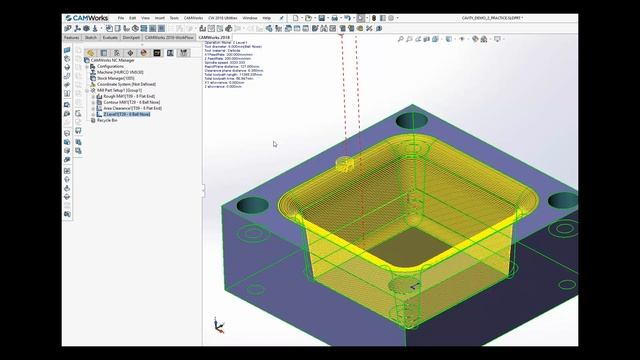Switch to the Features tab
Viewport: 640px width, 360px height.
[71, 37]
